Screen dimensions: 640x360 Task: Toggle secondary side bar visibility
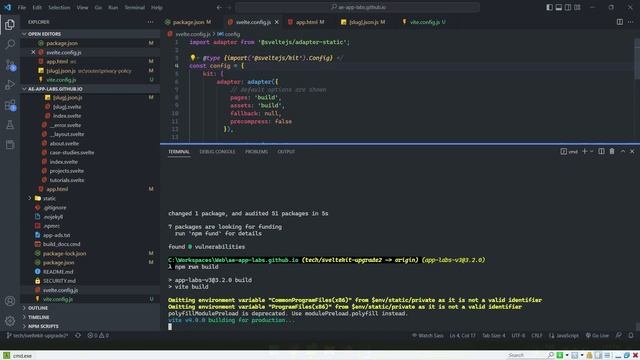568,7
